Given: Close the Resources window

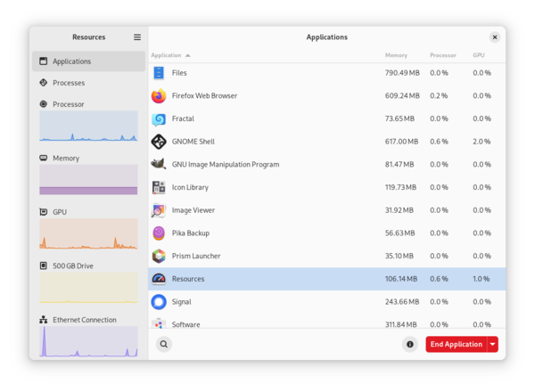Looking at the screenshot, I should (x=494, y=37).
